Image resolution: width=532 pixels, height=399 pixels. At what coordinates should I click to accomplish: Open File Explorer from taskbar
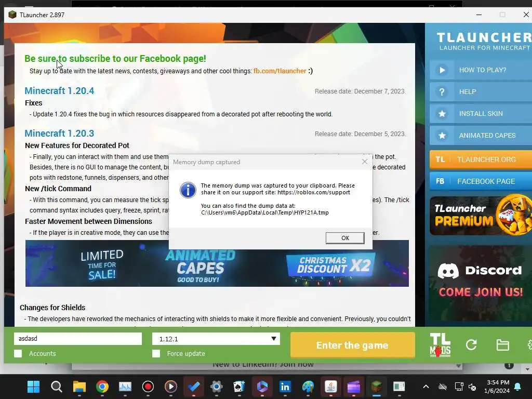coord(79,387)
